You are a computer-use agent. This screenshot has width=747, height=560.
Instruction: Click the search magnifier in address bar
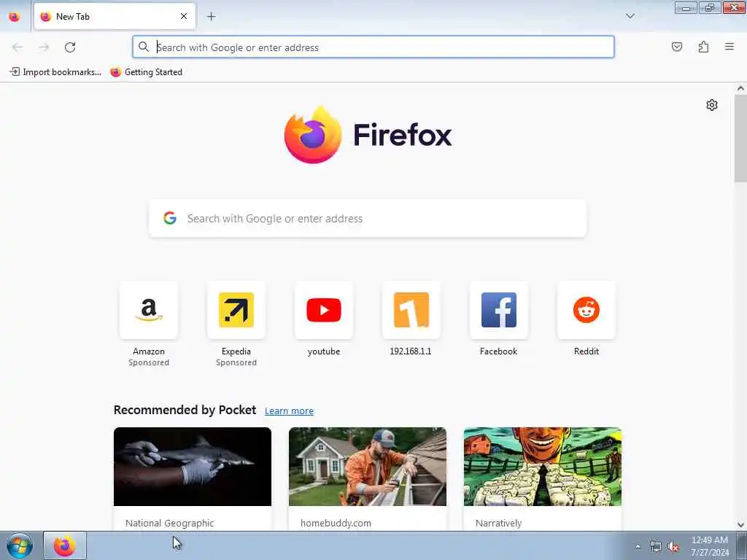tap(144, 47)
